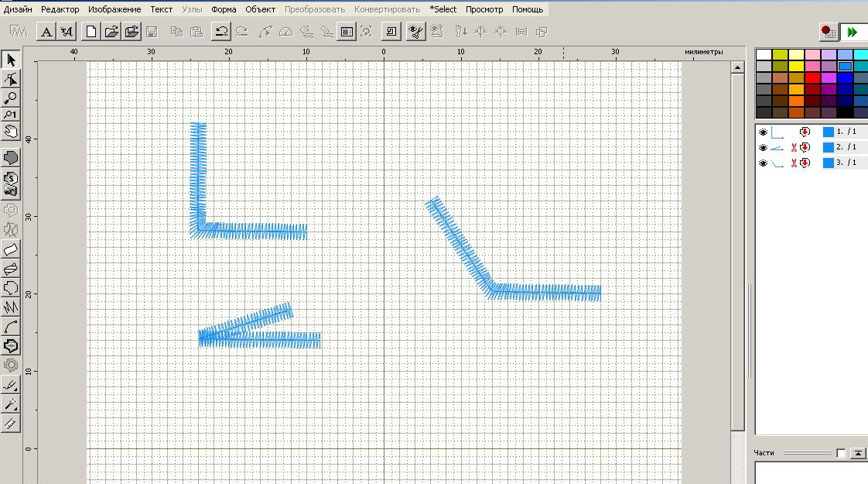Viewport: 868px width, 484px height.
Task: Click the filled polygon shape tool
Action: click(x=11, y=157)
